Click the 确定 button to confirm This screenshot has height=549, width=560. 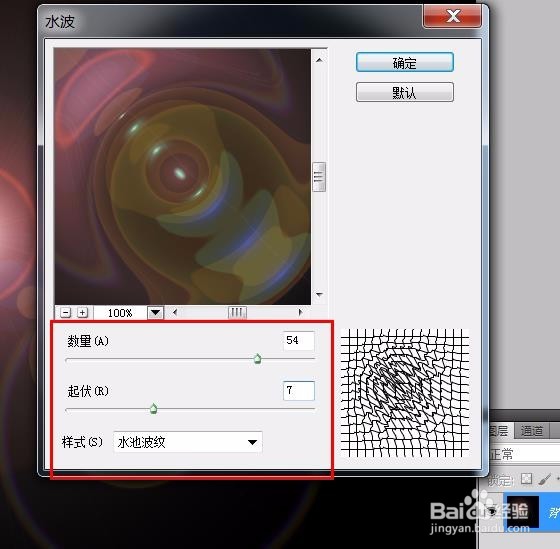coord(405,63)
